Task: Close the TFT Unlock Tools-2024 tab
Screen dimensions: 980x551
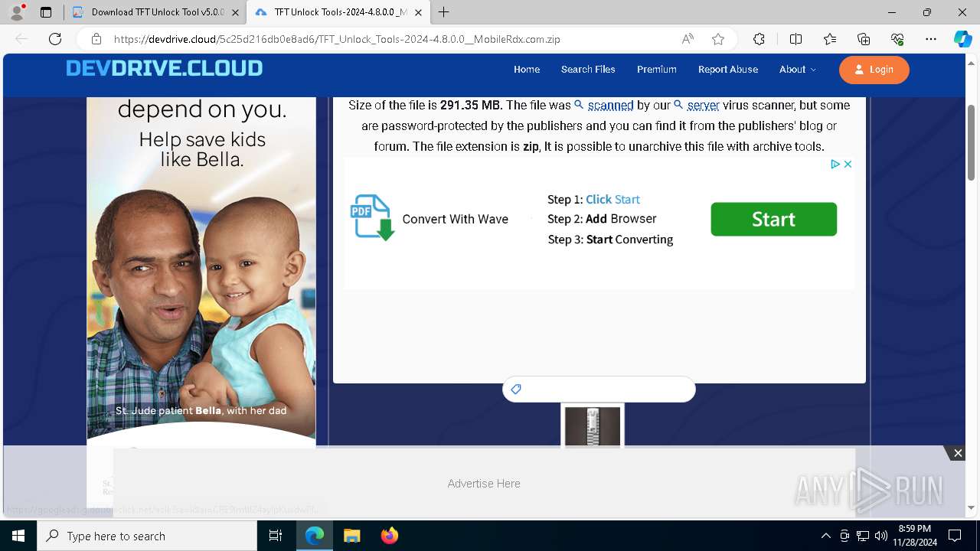Action: [418, 12]
